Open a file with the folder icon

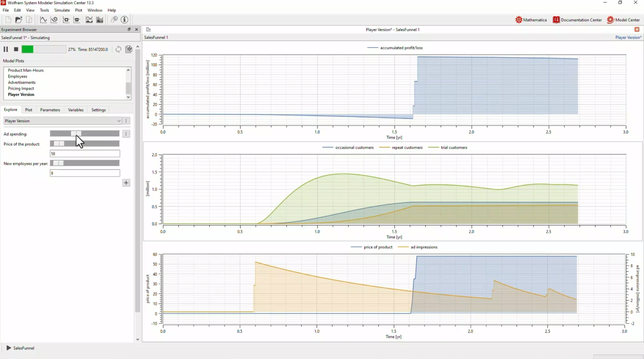point(19,20)
